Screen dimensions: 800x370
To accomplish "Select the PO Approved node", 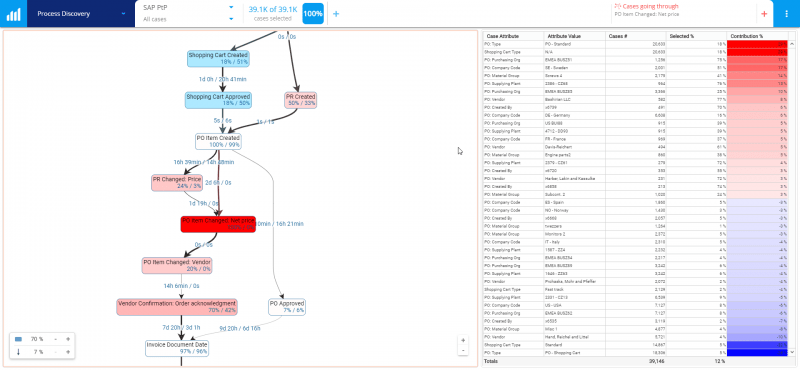I will coord(287,307).
